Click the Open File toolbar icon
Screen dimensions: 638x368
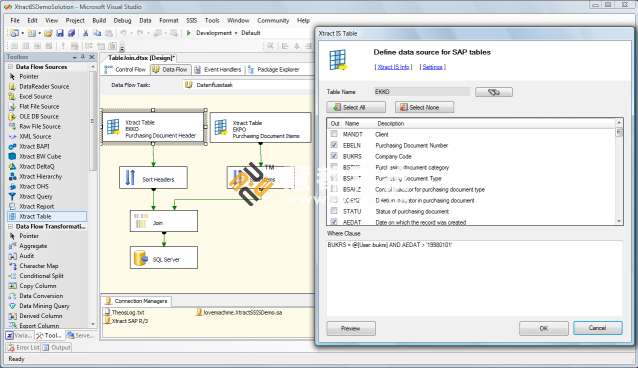click(48, 33)
